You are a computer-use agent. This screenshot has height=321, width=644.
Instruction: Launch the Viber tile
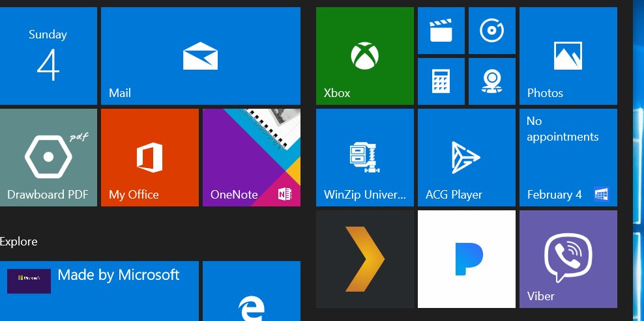tap(568, 259)
